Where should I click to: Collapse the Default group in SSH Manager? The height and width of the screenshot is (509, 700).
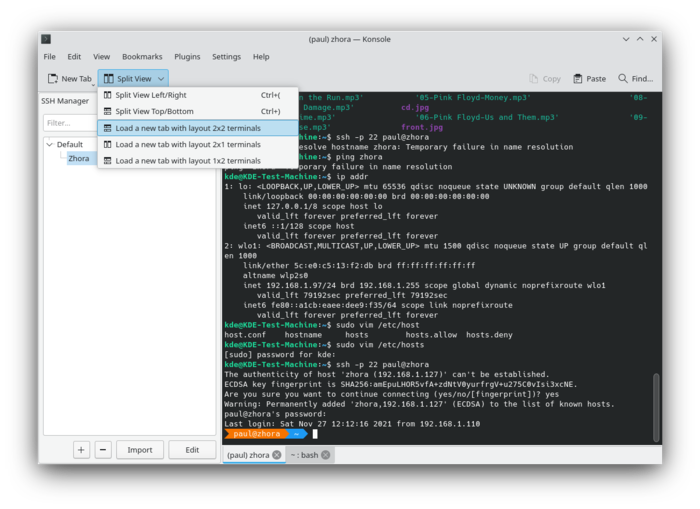coord(49,144)
